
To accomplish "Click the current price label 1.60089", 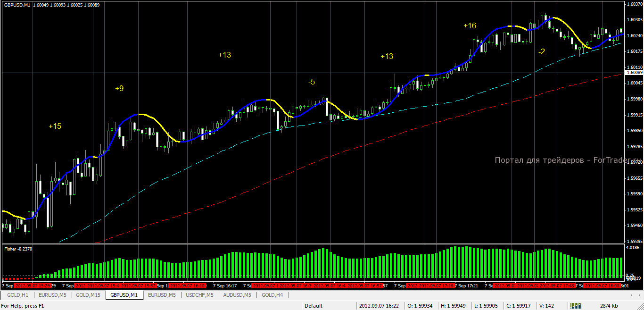I will click(634, 73).
